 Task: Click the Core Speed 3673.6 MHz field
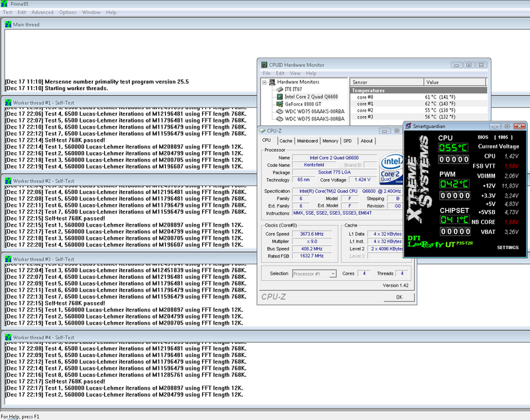click(x=311, y=234)
